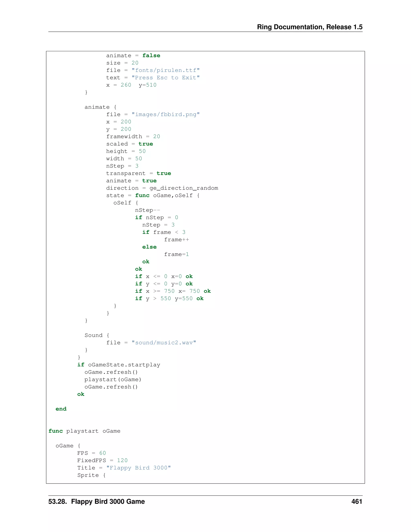Image resolution: width=411 pixels, height=532 pixels.
Task: Click the line 'state = func oGame,oSelf {'
Action: 153,195
